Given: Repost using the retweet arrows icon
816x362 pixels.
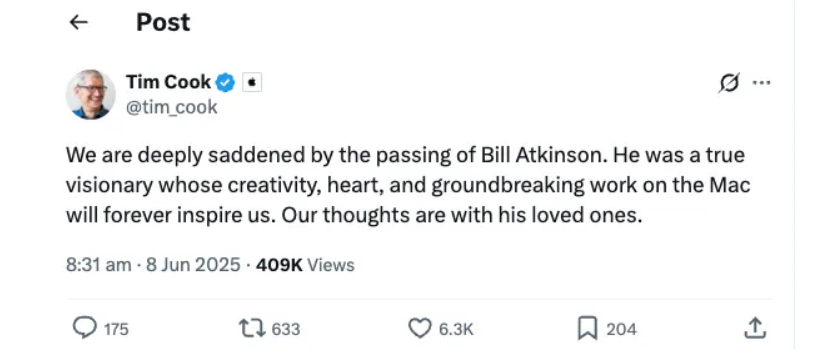Looking at the screenshot, I should coord(252,329).
